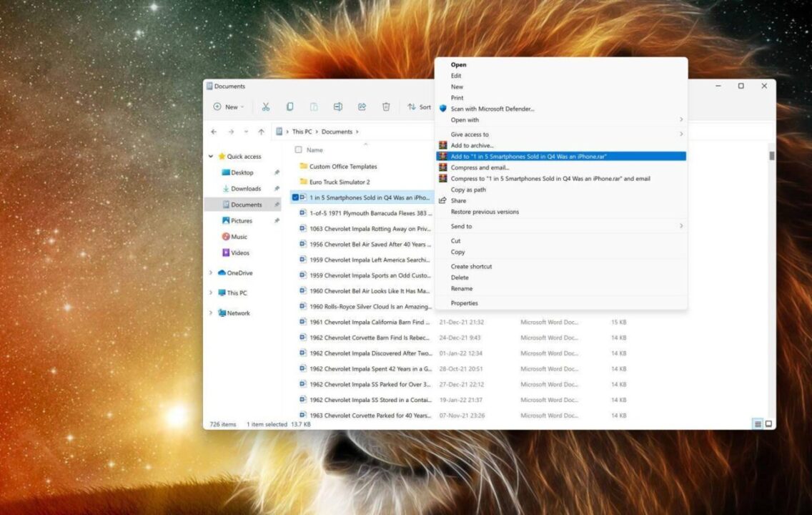
Task: Click the New button in the toolbar
Action: tap(227, 106)
